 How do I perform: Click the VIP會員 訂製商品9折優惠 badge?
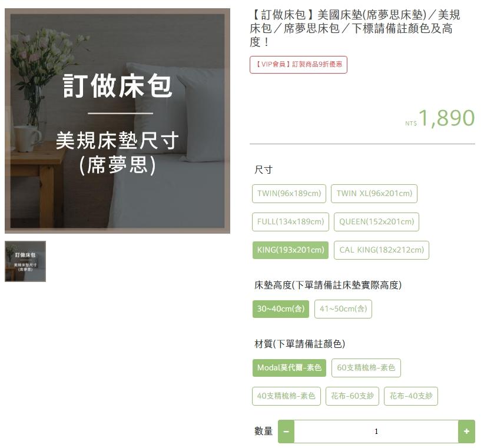coord(299,65)
